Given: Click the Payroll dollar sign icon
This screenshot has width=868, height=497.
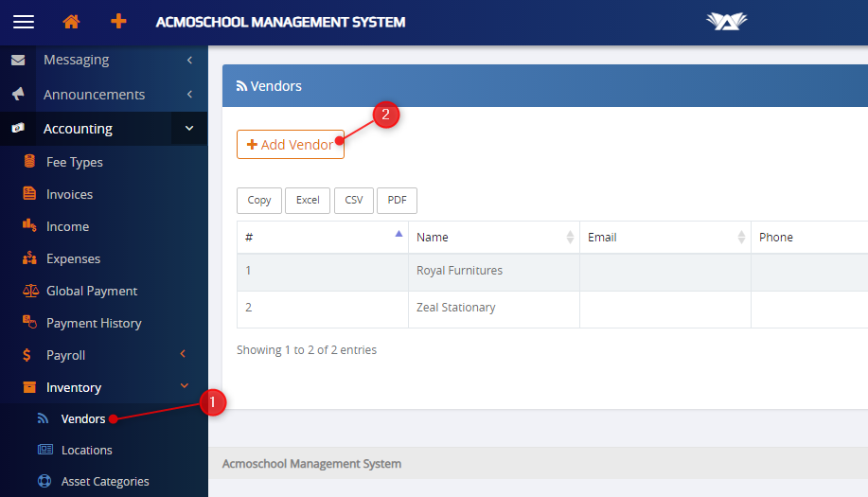Looking at the screenshot, I should pos(28,355).
